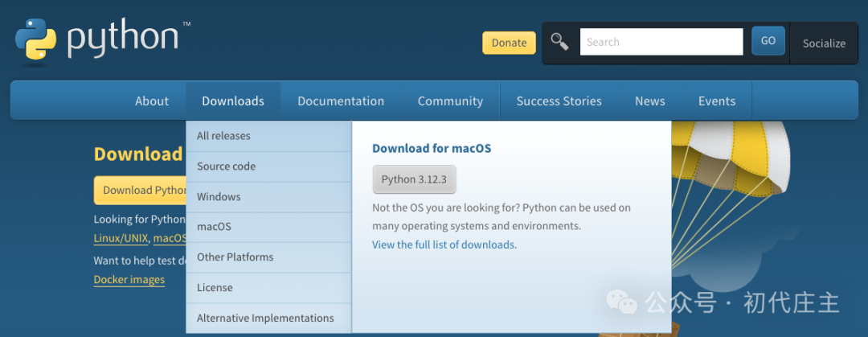The width and height of the screenshot is (868, 337).
Task: Click the Download for macOS heading
Action: (432, 149)
